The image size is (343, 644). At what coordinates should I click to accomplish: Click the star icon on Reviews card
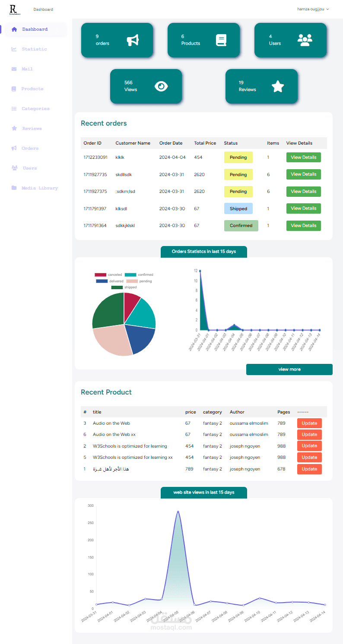[x=278, y=86]
